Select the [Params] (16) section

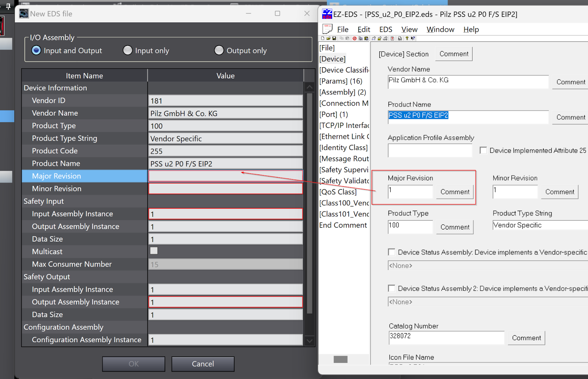(341, 81)
